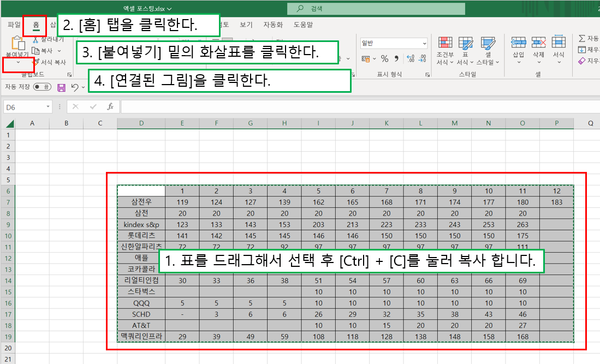Click the formula bar Enter checkmark icon
This screenshot has height=364, width=600.
pyautogui.click(x=93, y=106)
